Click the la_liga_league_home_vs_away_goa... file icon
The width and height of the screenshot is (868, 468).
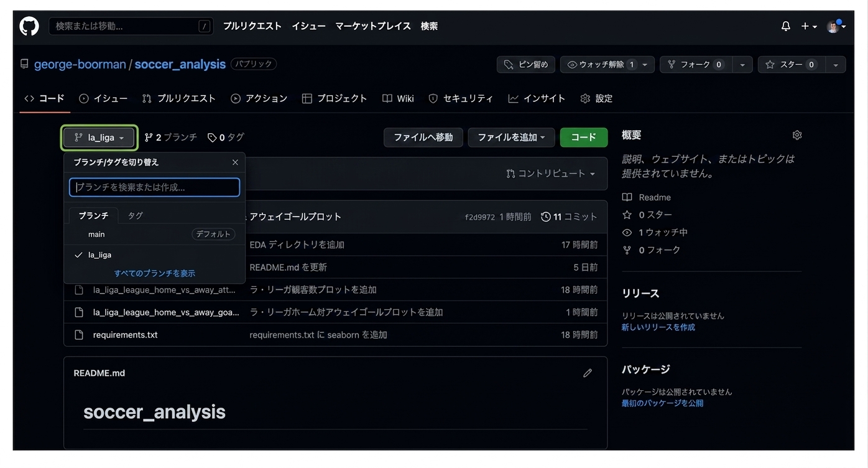(79, 312)
